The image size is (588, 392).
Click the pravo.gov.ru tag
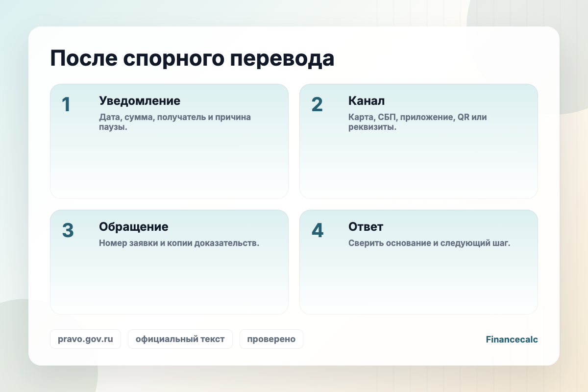(x=85, y=339)
